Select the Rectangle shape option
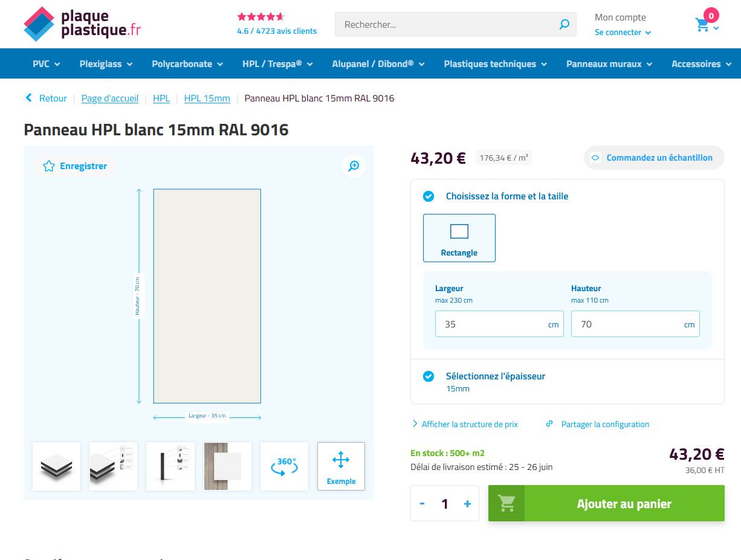741x560 pixels. 459,238
